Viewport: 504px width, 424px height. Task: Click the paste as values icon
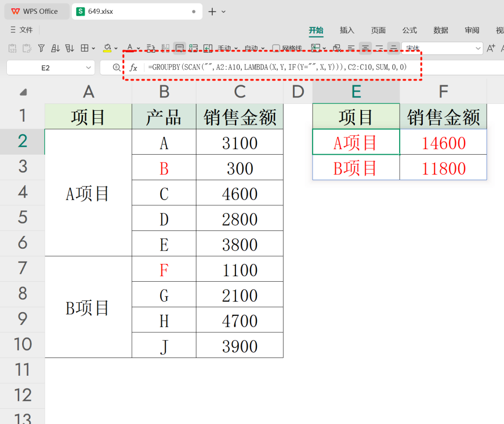[x=12, y=48]
